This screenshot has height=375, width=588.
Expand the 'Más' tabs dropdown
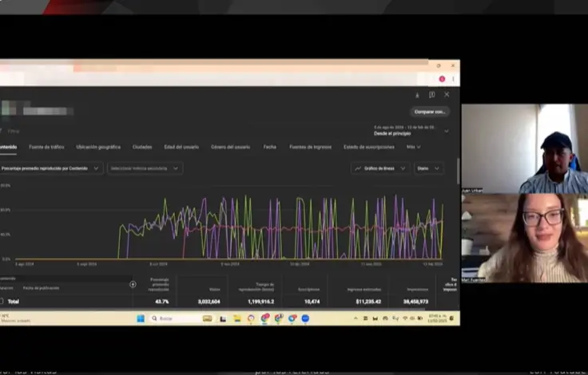[x=413, y=147]
